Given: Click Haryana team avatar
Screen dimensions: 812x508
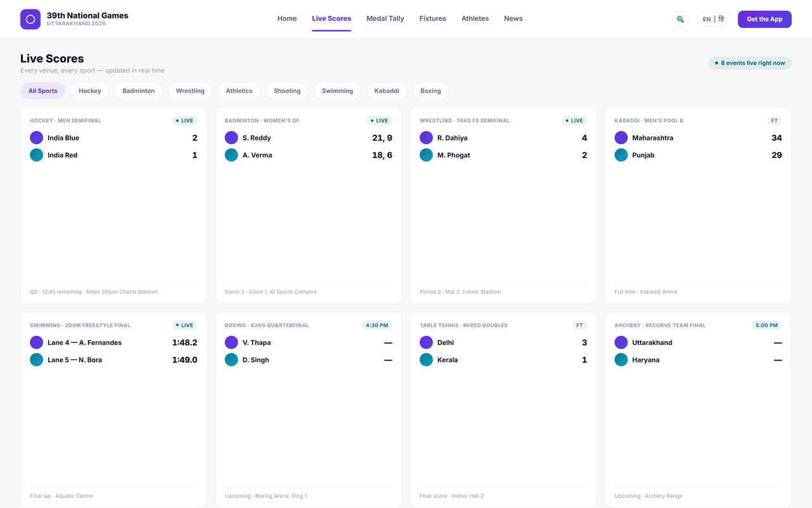Looking at the screenshot, I should 621,359.
